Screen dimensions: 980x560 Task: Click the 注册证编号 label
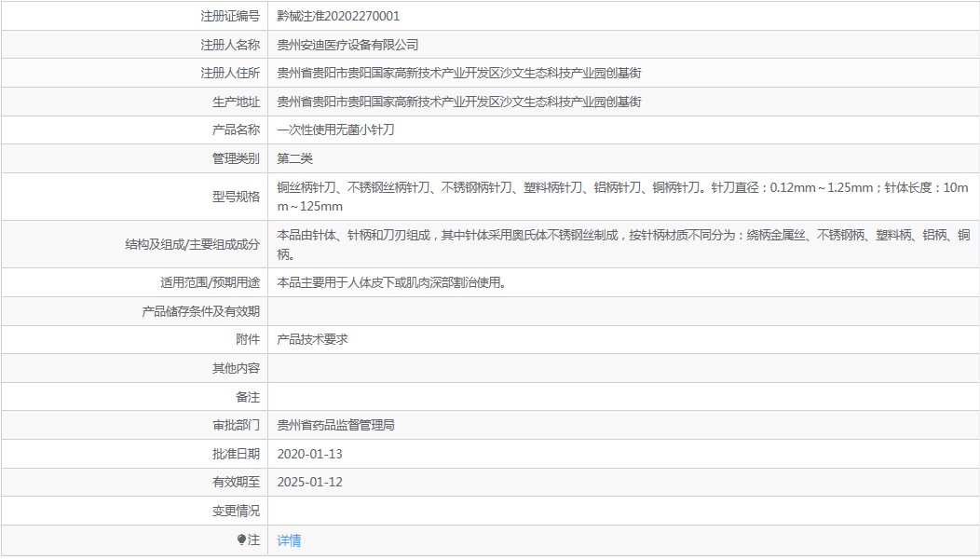click(230, 16)
